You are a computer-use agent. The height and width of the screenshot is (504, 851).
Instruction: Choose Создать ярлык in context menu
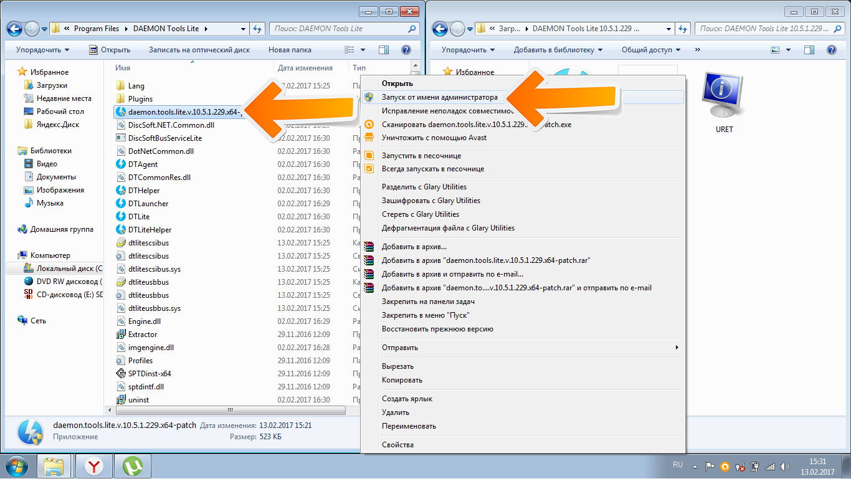click(x=523, y=399)
